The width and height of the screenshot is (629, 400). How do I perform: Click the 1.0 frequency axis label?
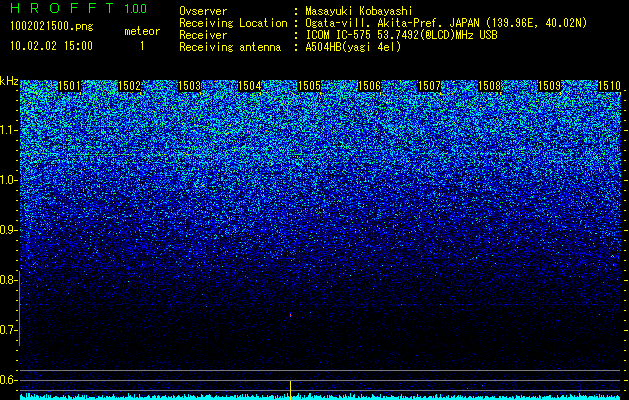(8, 180)
